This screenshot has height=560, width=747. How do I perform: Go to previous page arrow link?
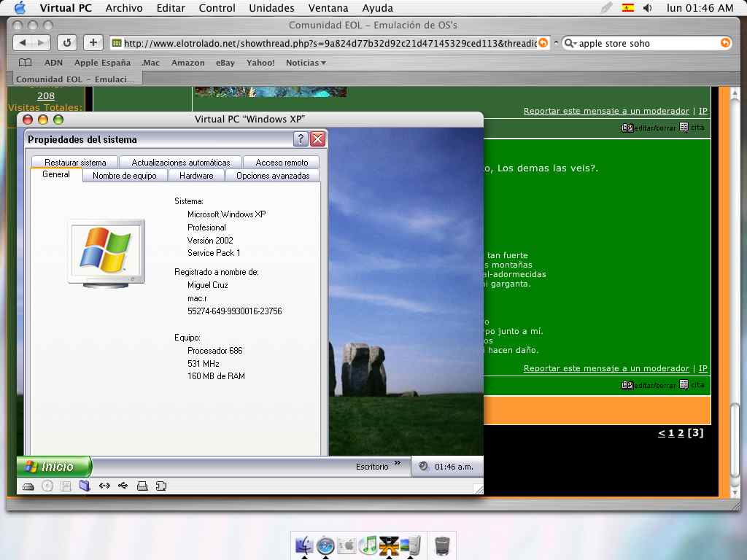661,433
